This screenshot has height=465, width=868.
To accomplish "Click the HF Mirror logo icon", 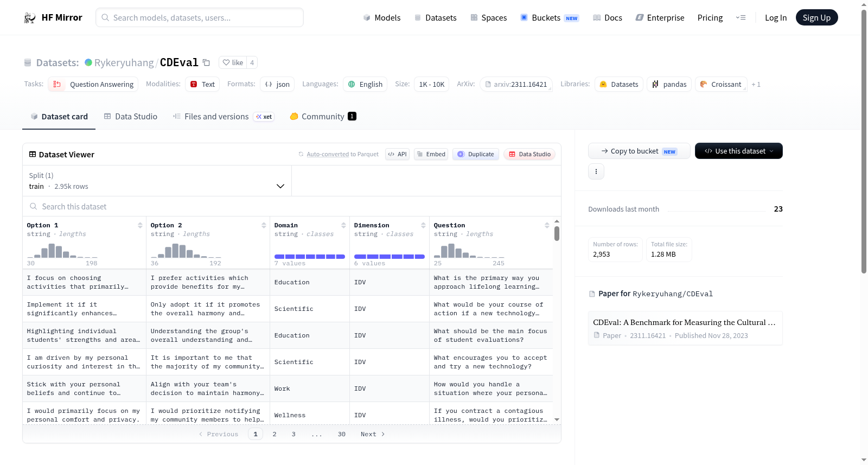I will click(30, 18).
